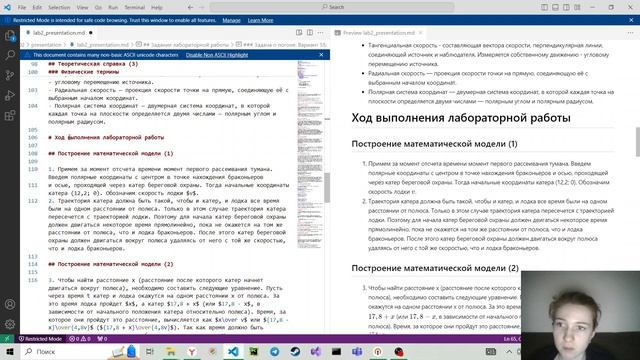Open editor more actions ellipsis

[320, 33]
